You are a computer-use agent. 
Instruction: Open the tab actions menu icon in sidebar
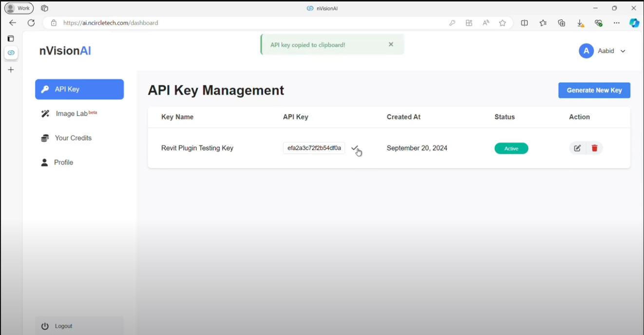[11, 38]
